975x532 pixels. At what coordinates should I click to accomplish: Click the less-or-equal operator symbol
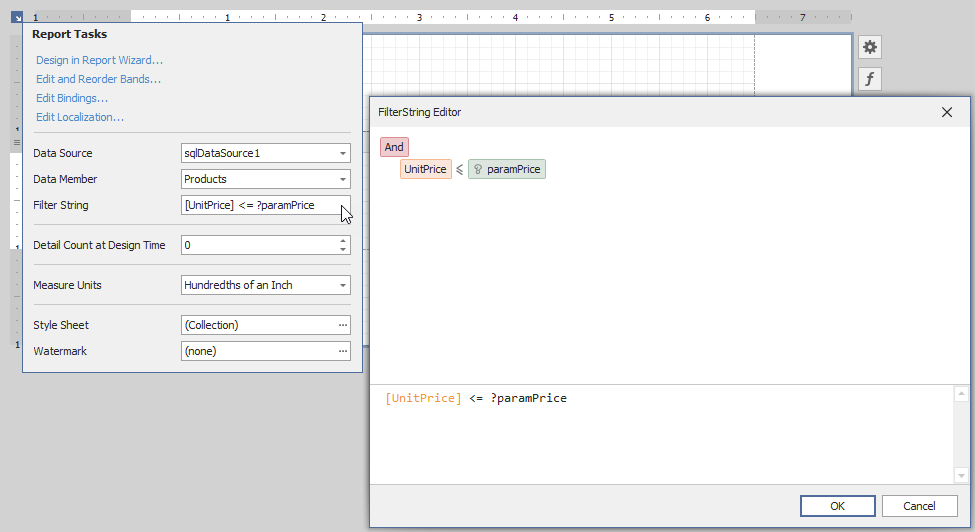pyautogui.click(x=460, y=170)
